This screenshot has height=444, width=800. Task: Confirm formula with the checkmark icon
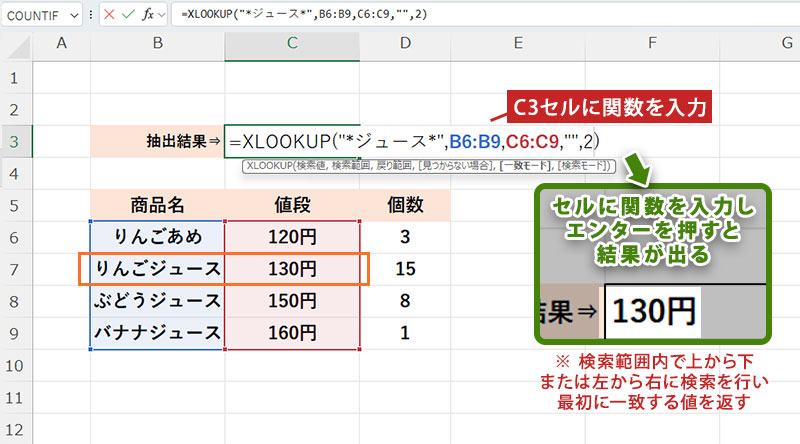(x=128, y=14)
